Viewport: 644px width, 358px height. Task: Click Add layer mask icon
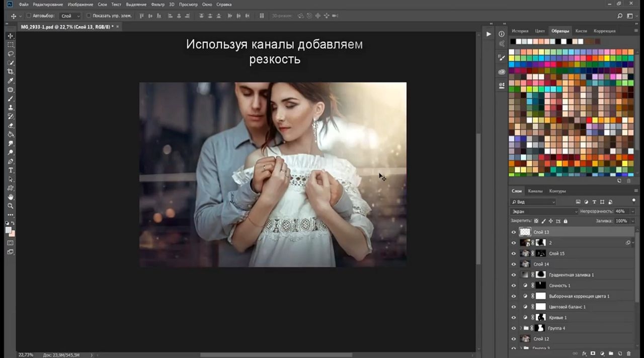(x=593, y=354)
